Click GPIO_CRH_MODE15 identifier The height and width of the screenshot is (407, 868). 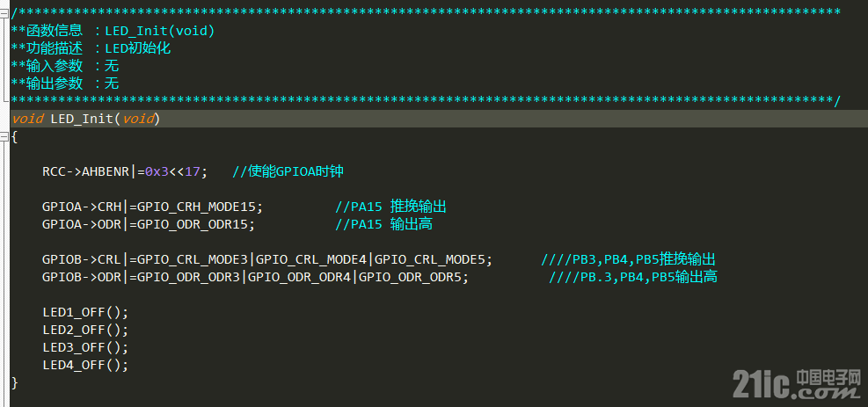pos(196,207)
